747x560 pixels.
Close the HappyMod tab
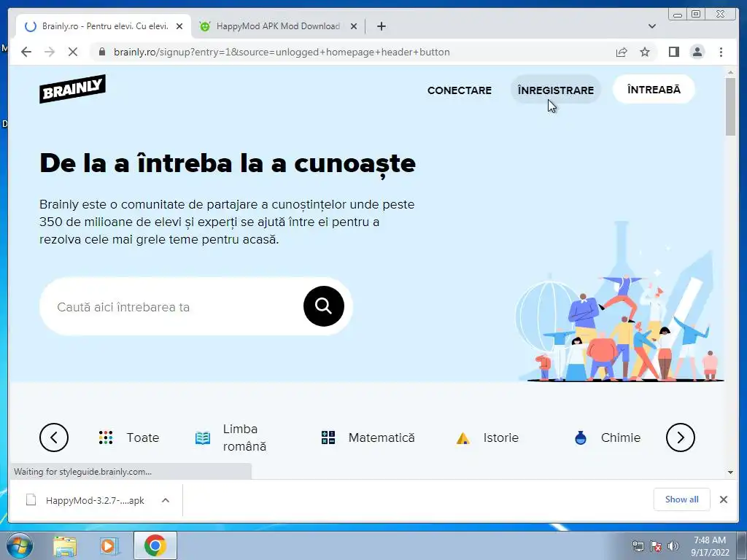coord(354,26)
